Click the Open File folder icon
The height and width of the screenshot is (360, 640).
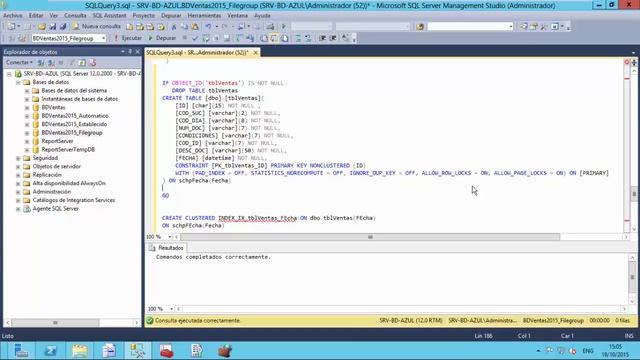point(42,27)
